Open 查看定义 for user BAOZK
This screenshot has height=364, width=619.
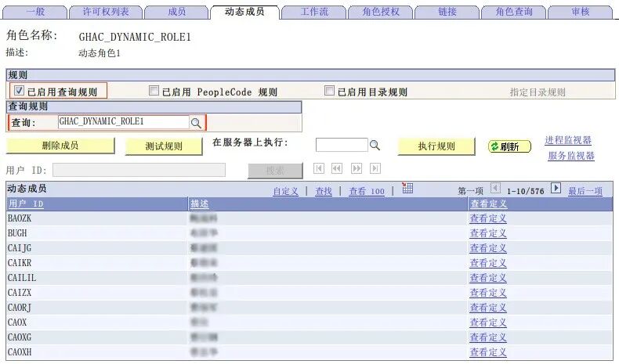(488, 218)
